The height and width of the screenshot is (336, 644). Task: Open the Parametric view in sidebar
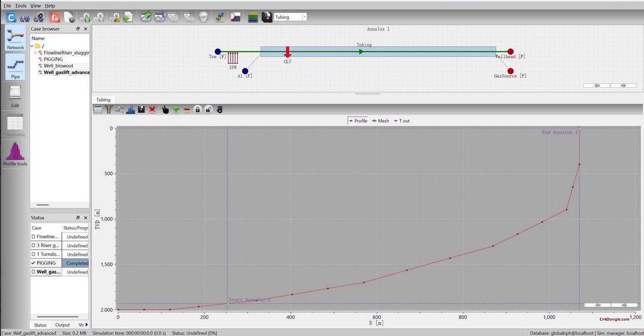15,126
